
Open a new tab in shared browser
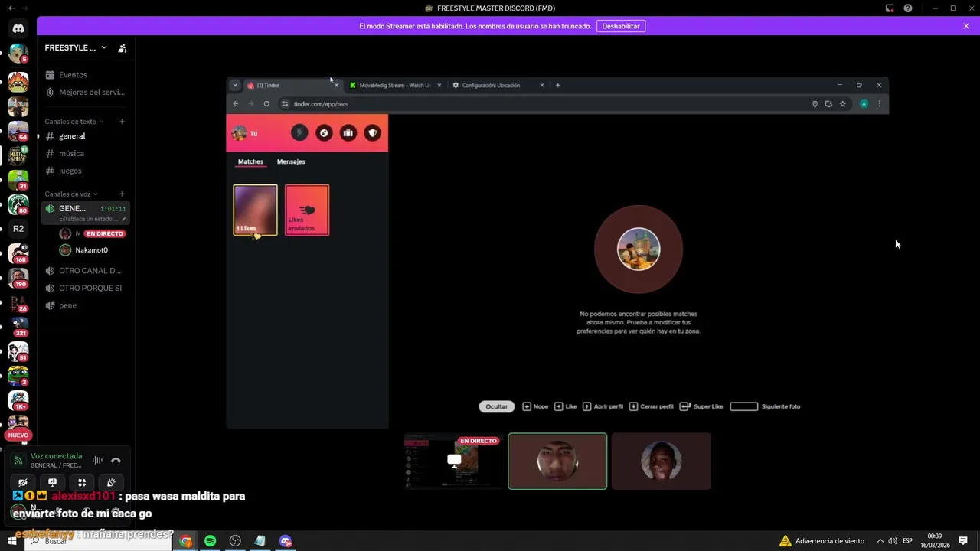click(557, 86)
